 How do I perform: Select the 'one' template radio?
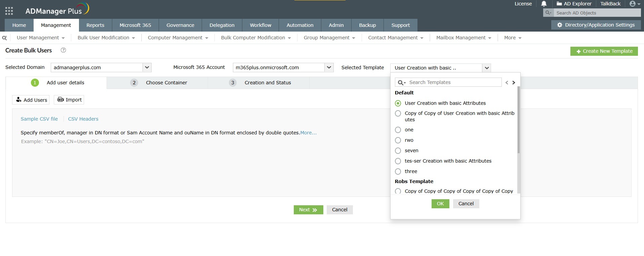(x=398, y=130)
